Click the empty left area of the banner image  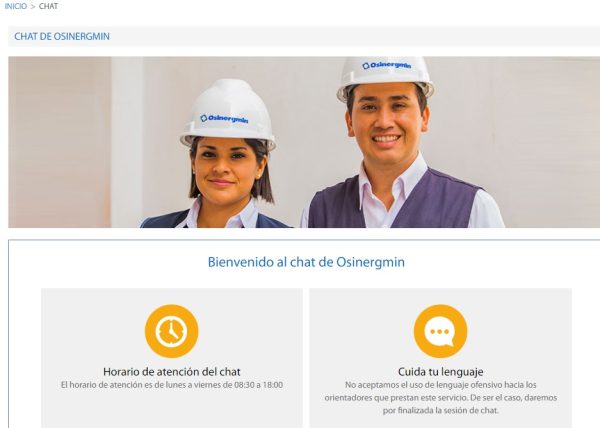[x=59, y=142]
